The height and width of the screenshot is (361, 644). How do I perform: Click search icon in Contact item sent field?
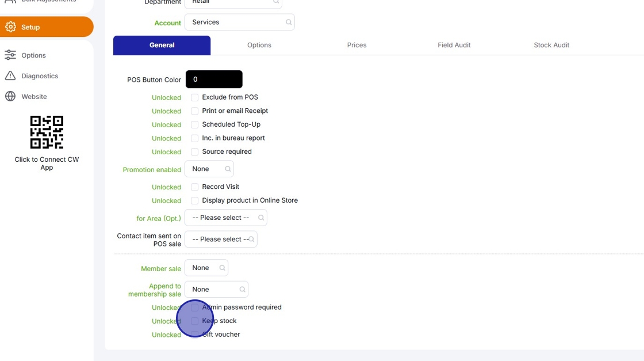(x=251, y=240)
